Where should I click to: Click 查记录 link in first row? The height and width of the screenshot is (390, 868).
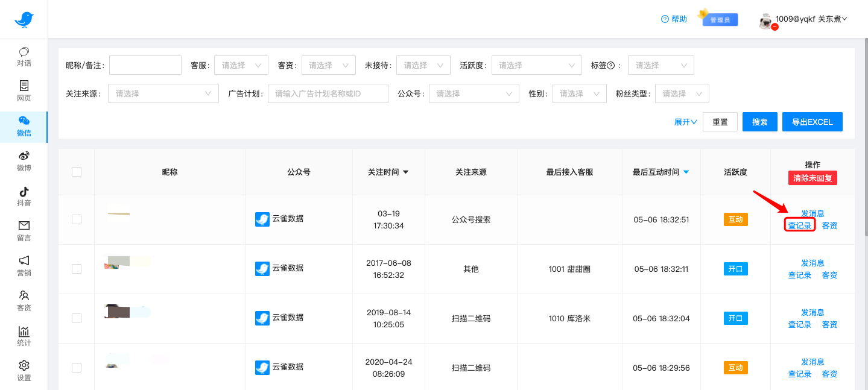[x=800, y=225]
